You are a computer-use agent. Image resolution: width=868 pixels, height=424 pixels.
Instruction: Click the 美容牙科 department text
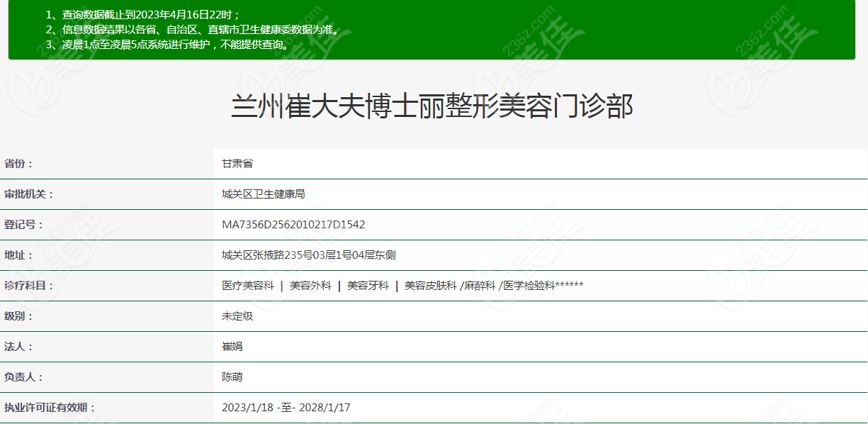pos(368,286)
